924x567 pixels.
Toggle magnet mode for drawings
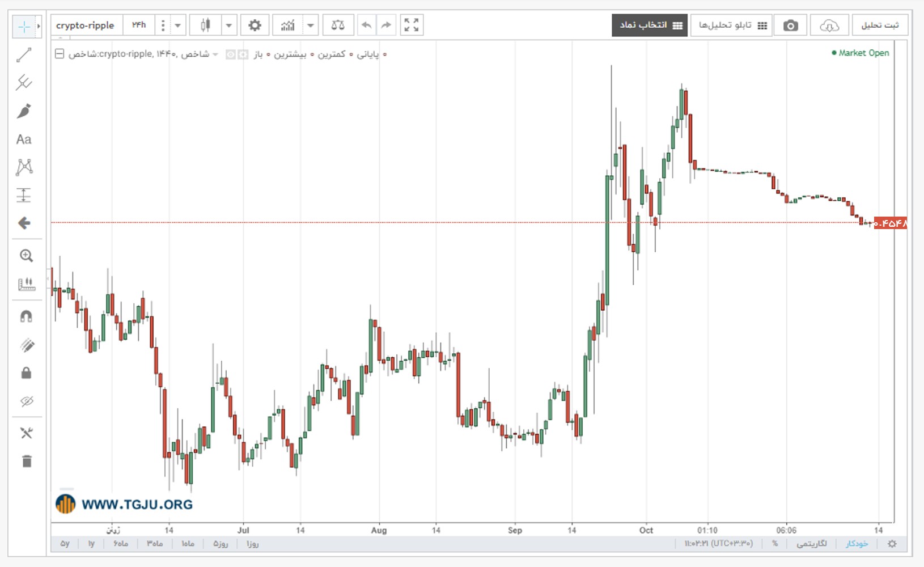coord(26,316)
